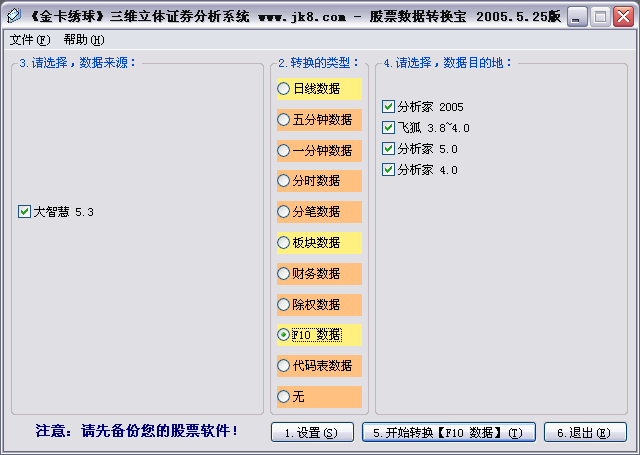The image size is (640, 455).
Task: Click the 4.请选择，数据目的地 group label
Action: pos(447,63)
